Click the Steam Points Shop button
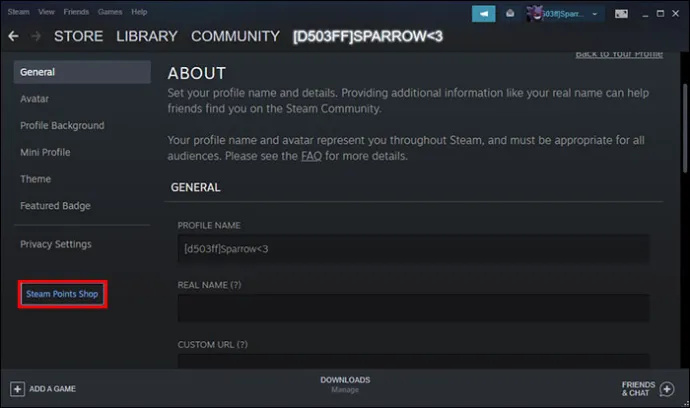The height and width of the screenshot is (408, 690). (x=62, y=294)
